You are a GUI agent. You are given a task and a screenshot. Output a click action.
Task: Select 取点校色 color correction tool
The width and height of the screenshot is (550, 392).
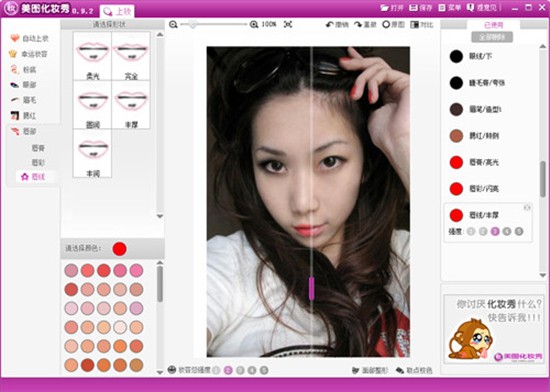414,370
